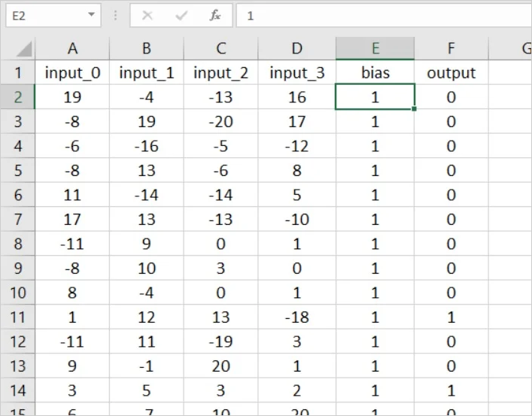Select column B header
The image size is (532, 416).
(x=147, y=49)
